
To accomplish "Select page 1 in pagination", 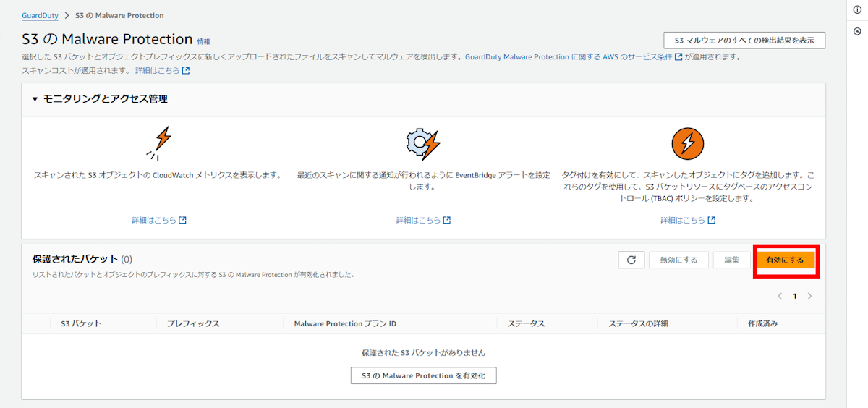I will [795, 296].
